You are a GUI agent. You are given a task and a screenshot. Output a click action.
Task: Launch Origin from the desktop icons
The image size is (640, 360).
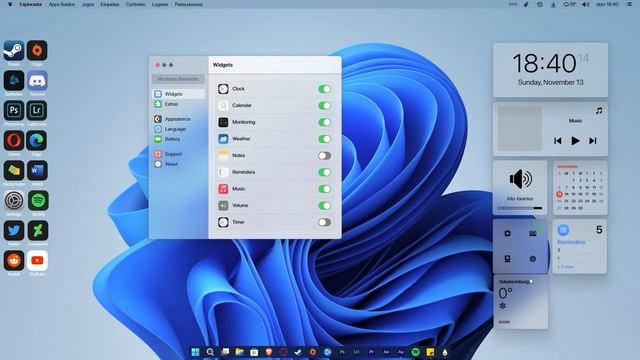coord(37,51)
